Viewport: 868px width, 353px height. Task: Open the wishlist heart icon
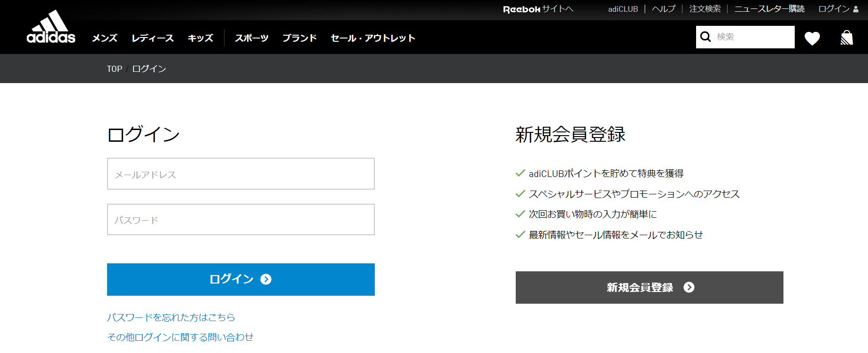point(812,38)
